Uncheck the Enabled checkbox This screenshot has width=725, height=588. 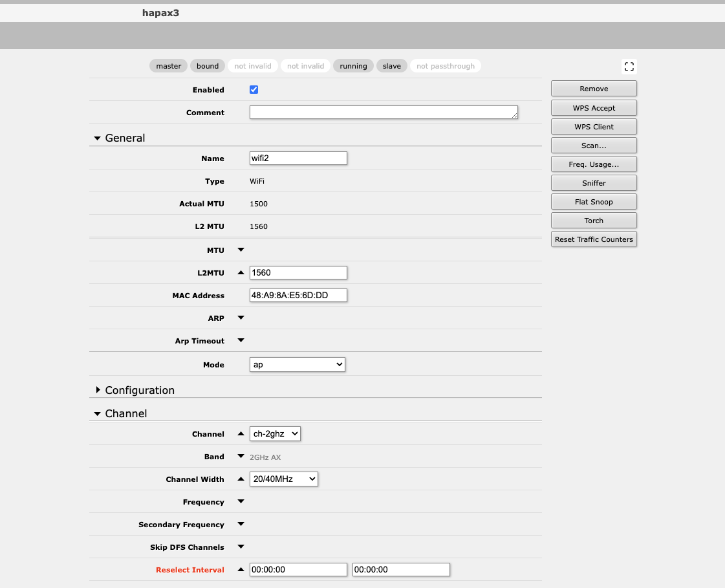[x=254, y=89]
